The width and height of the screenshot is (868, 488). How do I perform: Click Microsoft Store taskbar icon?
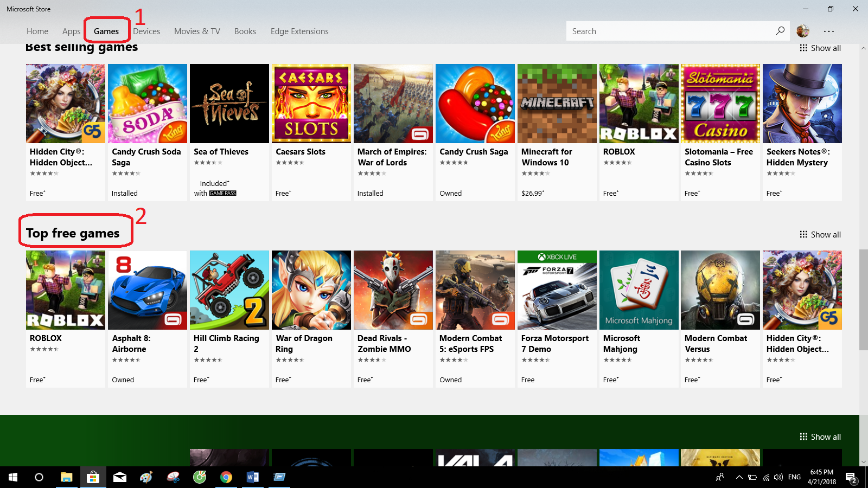pyautogui.click(x=93, y=477)
